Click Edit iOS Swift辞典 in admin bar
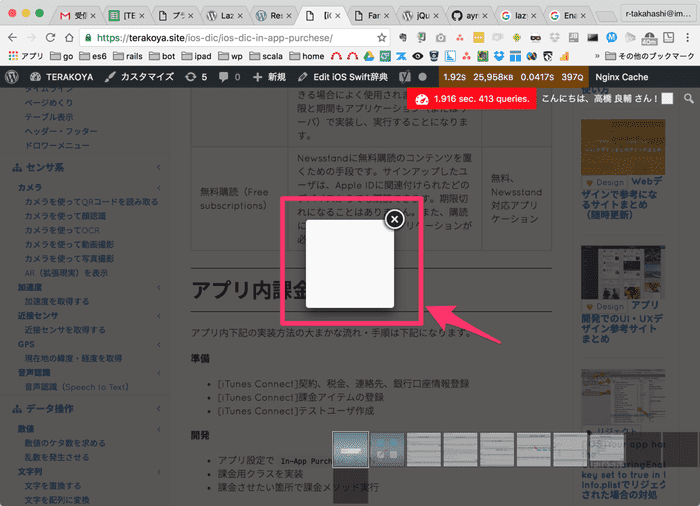This screenshot has width=700, height=506. tap(341, 77)
